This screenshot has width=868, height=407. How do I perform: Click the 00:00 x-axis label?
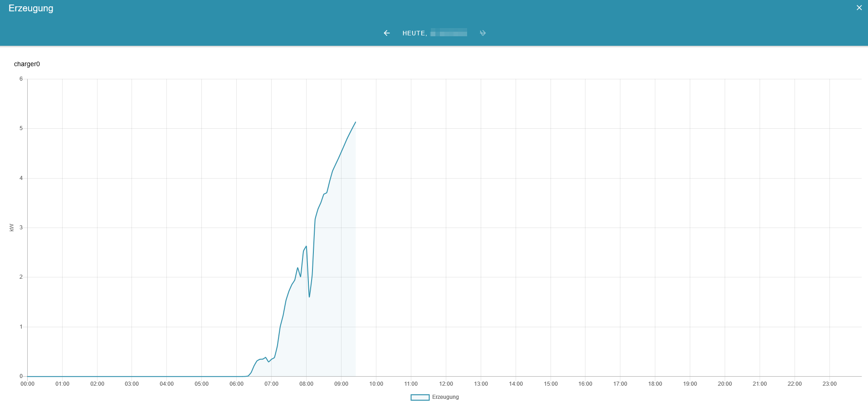point(27,384)
